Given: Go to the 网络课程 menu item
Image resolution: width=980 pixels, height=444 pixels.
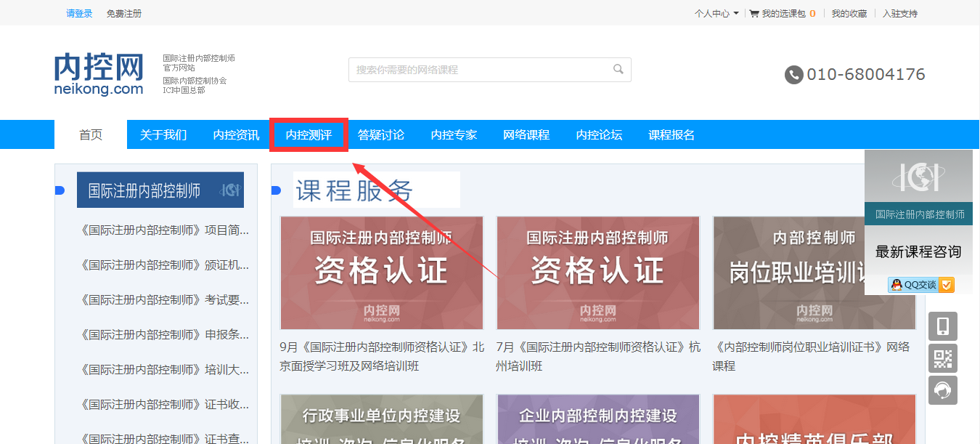Looking at the screenshot, I should point(526,135).
